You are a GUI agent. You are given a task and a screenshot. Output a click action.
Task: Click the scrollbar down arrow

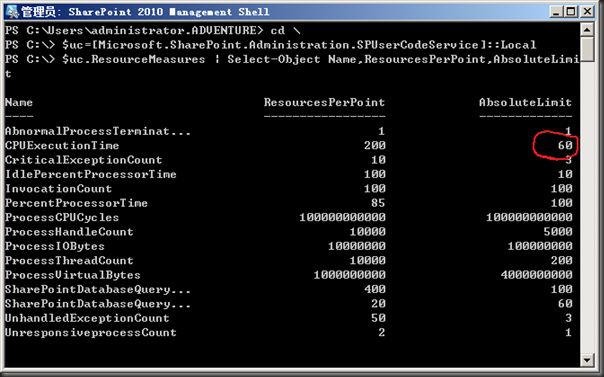(x=587, y=360)
